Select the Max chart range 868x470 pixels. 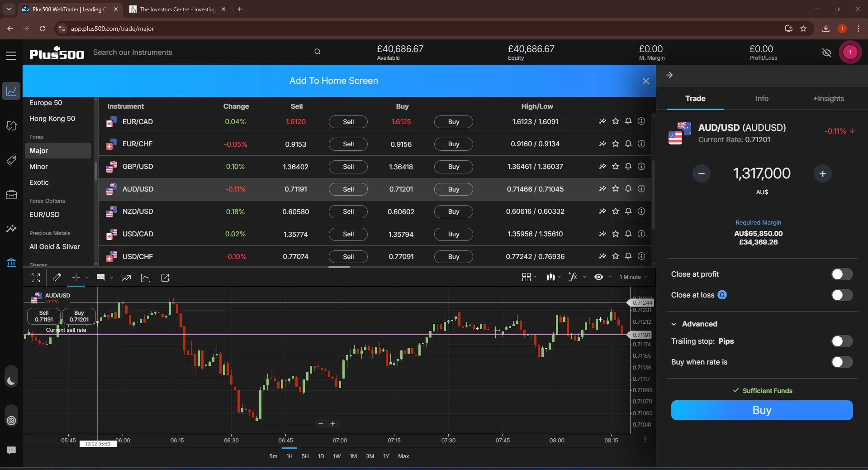click(x=403, y=456)
